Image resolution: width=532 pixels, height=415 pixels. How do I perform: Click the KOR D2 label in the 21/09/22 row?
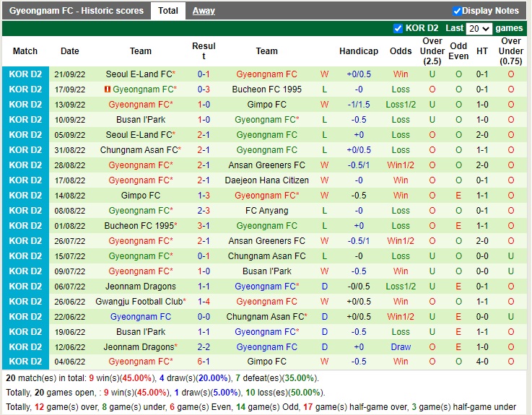click(x=25, y=74)
